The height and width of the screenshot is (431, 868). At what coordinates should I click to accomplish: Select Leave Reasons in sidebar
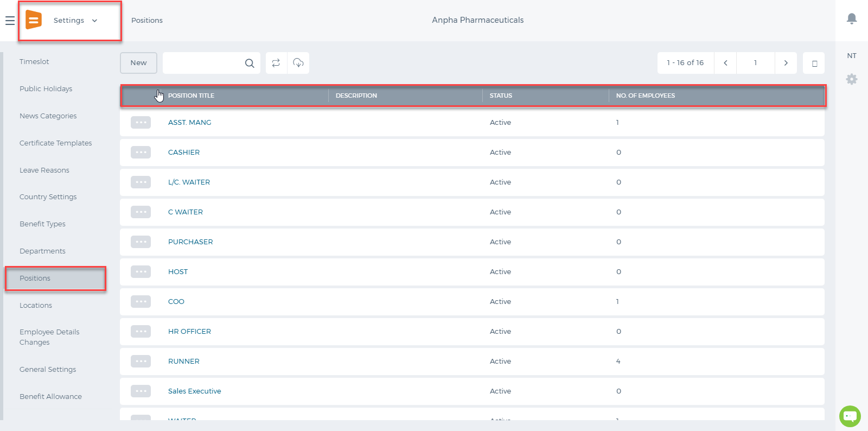tap(44, 170)
